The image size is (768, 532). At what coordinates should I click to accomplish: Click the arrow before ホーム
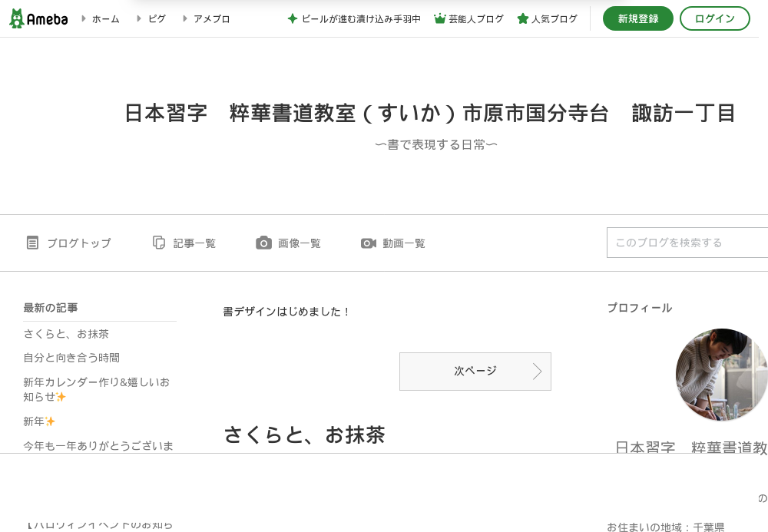click(84, 18)
